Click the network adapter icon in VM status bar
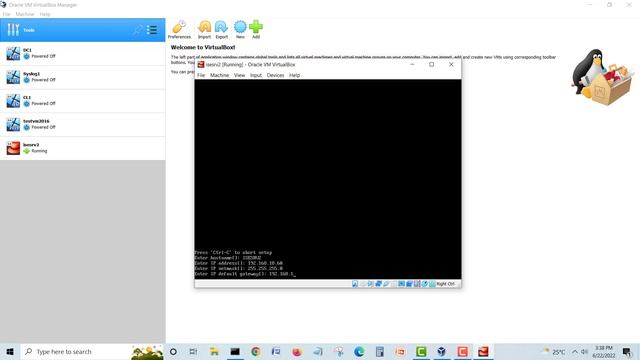This screenshot has height=360, width=640. click(x=378, y=284)
